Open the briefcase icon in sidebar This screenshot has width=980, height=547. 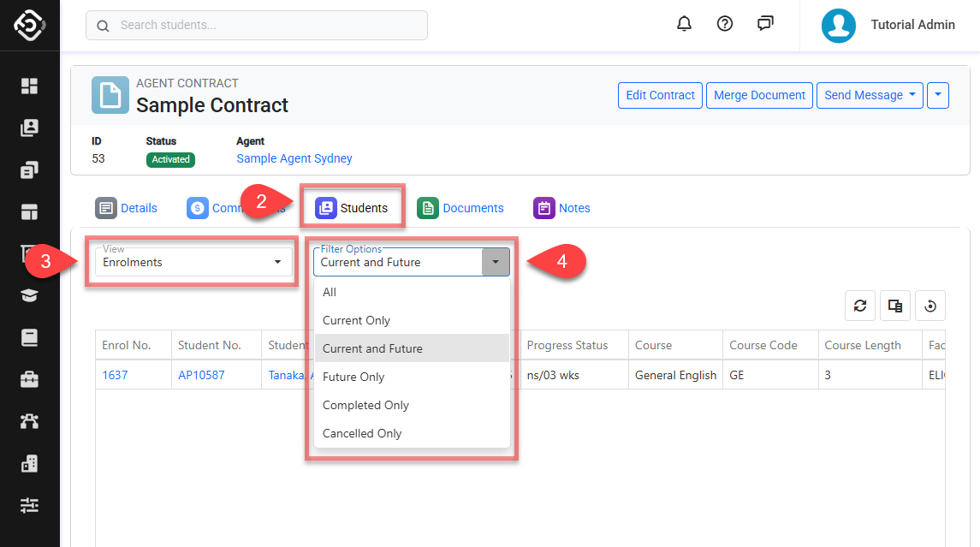click(x=30, y=379)
